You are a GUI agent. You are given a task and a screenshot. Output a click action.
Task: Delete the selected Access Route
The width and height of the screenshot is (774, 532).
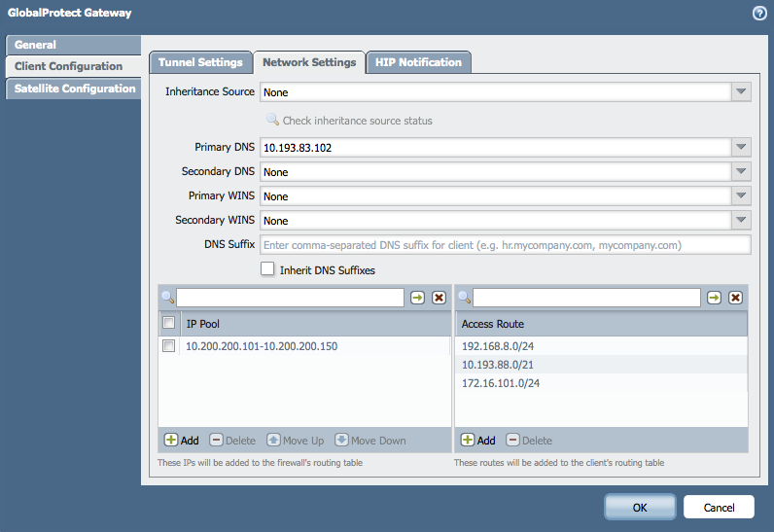pos(529,441)
